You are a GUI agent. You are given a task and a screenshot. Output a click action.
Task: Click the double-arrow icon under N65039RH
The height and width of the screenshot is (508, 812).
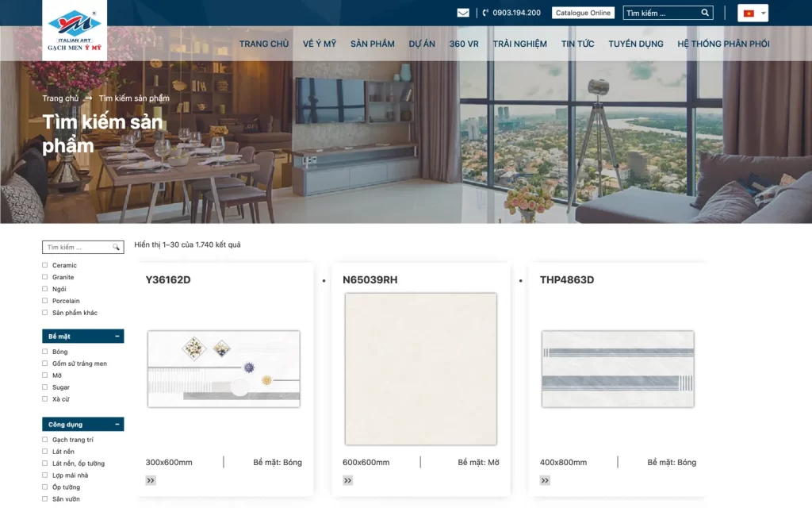347,480
